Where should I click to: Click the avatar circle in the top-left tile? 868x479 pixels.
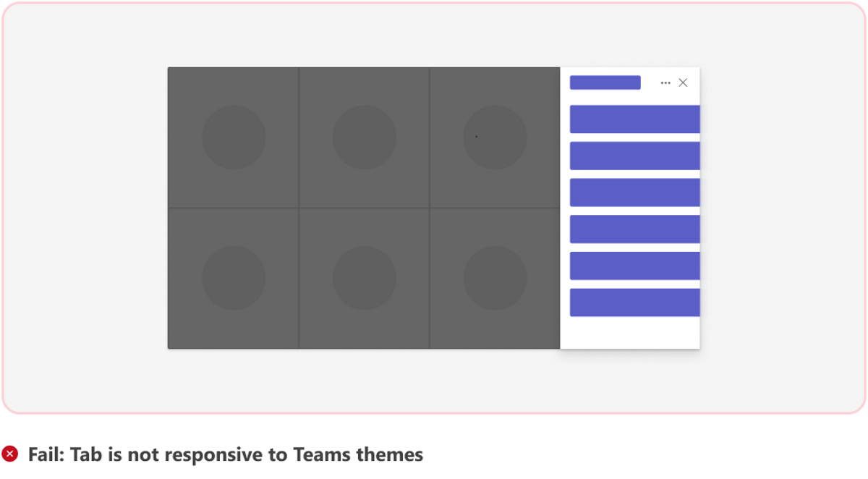[234, 137]
